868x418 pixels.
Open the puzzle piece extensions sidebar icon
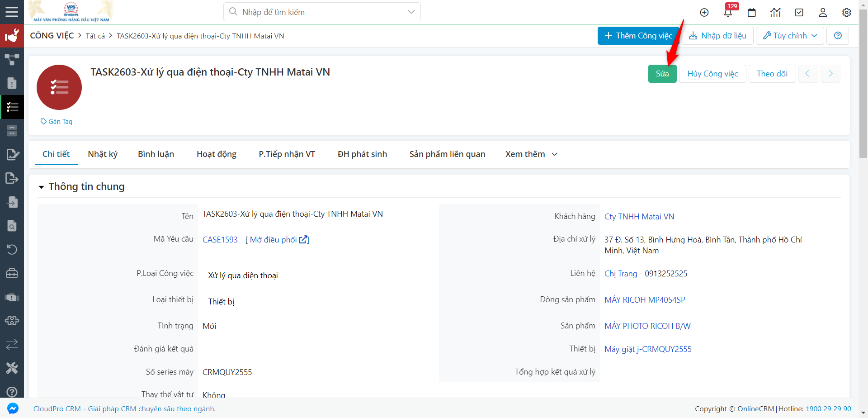[x=12, y=321]
